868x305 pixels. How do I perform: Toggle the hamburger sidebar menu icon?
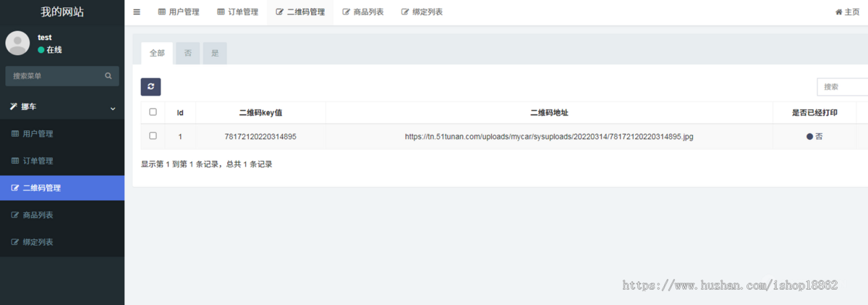pos(137,12)
